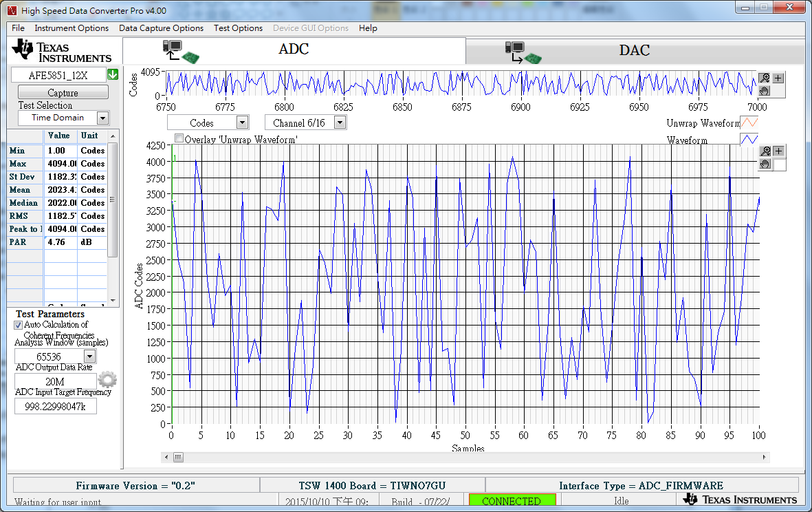Open the Instrument Options menu
This screenshot has width=812, height=512.
[x=72, y=28]
